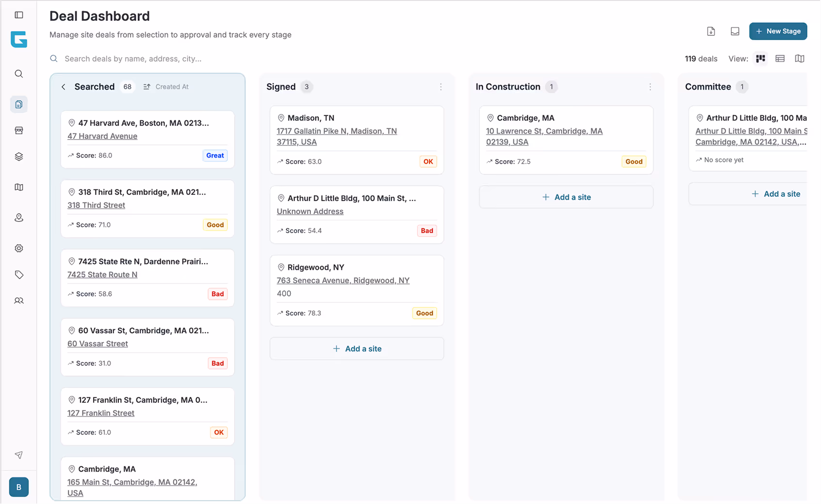Open settings from the sidebar
Image resolution: width=821 pixels, height=504 pixels.
click(19, 248)
